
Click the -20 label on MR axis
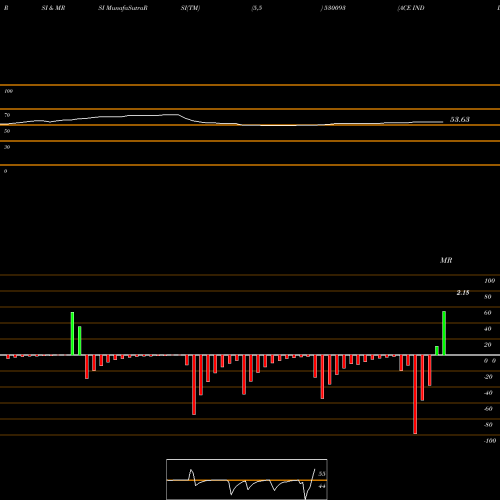[x=488, y=377]
